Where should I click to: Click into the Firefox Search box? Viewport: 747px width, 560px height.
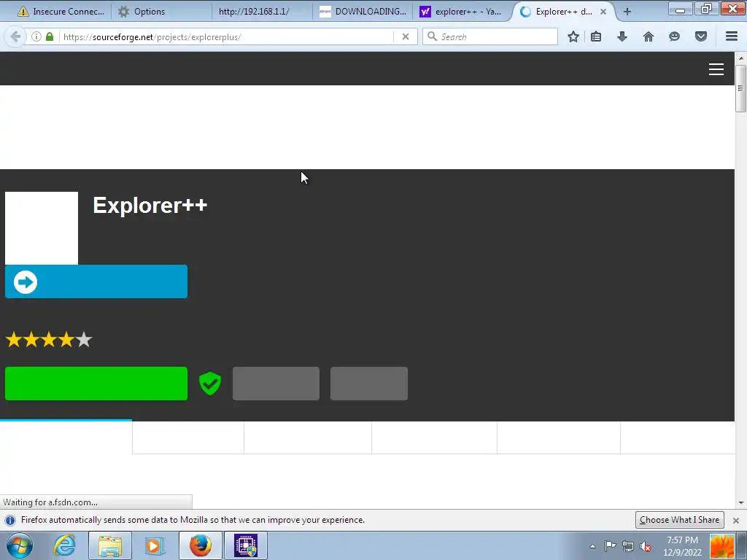coord(490,36)
